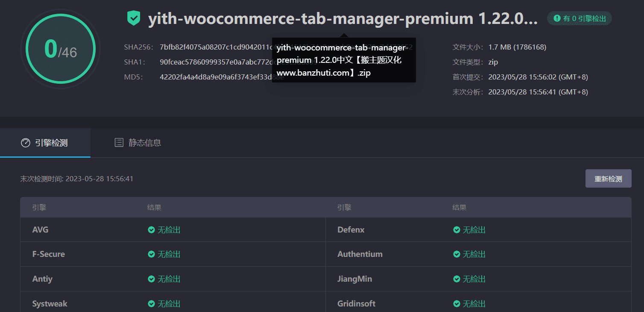This screenshot has width=644, height=312.
Task: Click the 重新检测 button
Action: point(608,179)
